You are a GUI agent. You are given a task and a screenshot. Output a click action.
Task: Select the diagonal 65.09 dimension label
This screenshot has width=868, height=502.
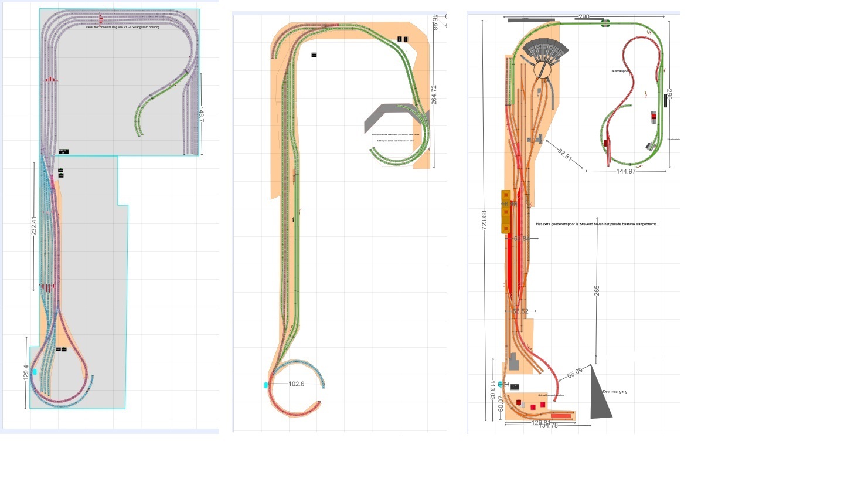pyautogui.click(x=574, y=373)
